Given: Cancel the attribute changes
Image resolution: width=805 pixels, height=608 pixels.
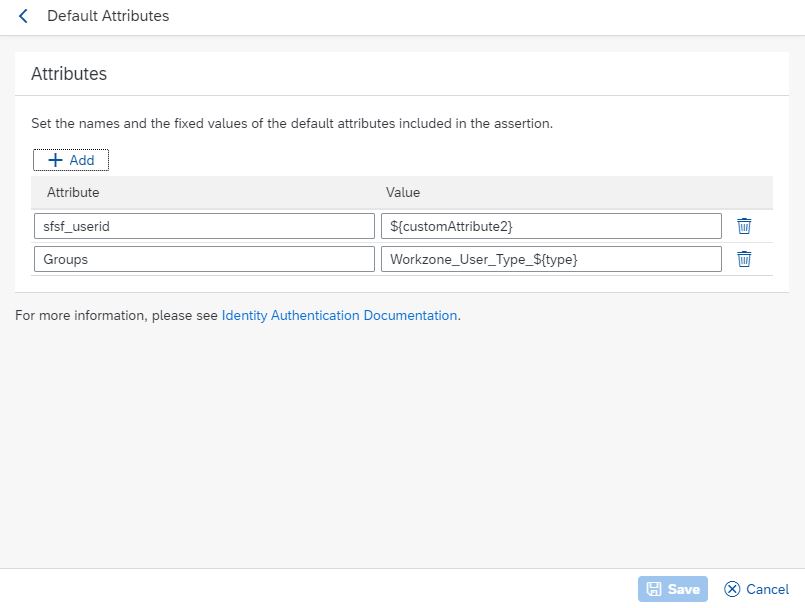Looking at the screenshot, I should pos(756,589).
